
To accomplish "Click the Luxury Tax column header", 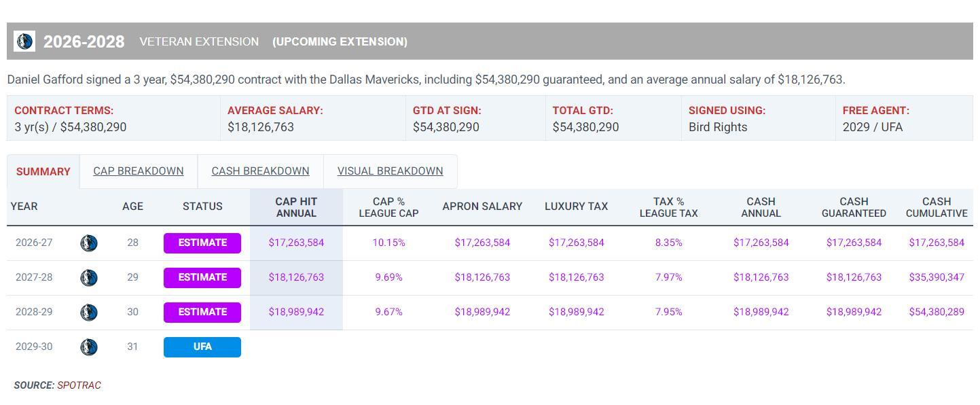I will [x=576, y=207].
